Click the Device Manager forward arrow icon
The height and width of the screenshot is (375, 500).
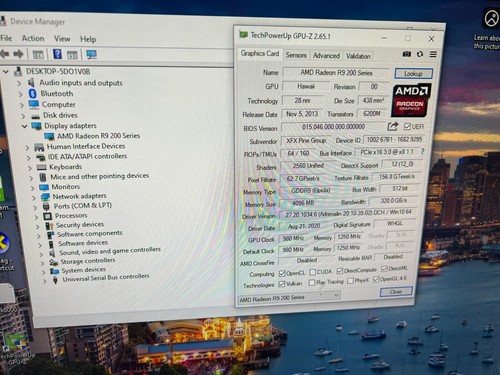pos(19,54)
